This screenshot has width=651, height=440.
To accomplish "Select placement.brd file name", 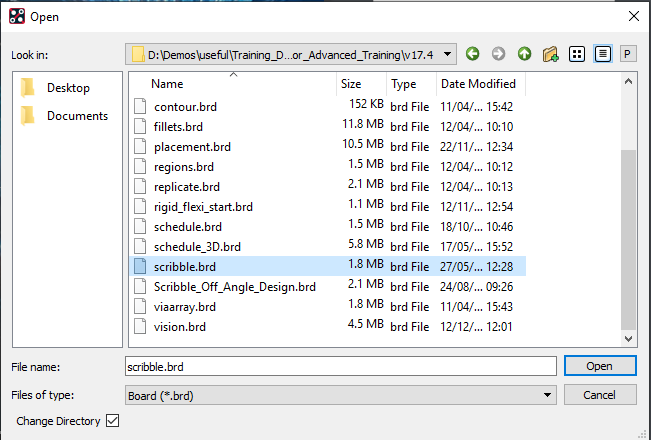I will [x=192, y=147].
